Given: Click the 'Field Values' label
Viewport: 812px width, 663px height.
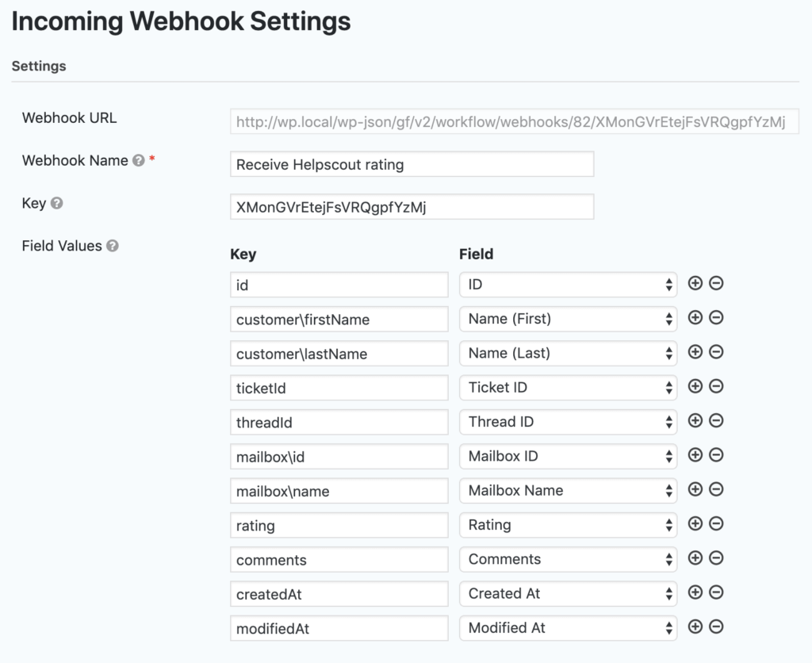Looking at the screenshot, I should coord(62,246).
